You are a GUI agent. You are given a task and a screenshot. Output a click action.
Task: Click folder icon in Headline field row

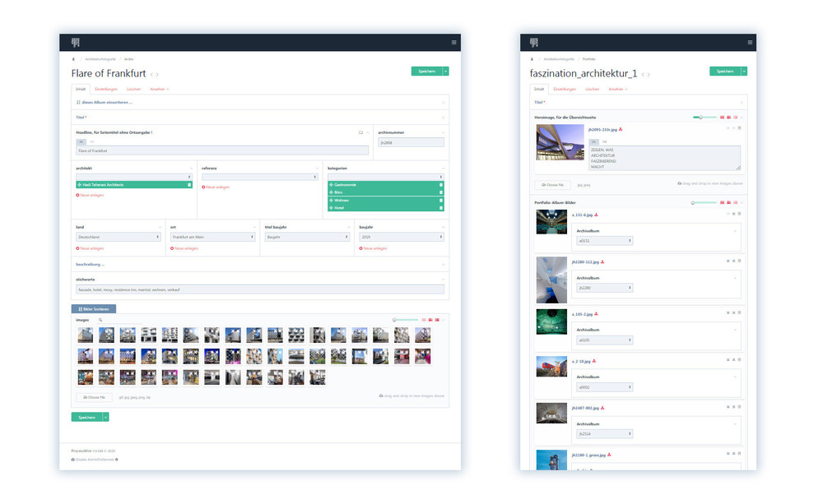pyautogui.click(x=360, y=132)
